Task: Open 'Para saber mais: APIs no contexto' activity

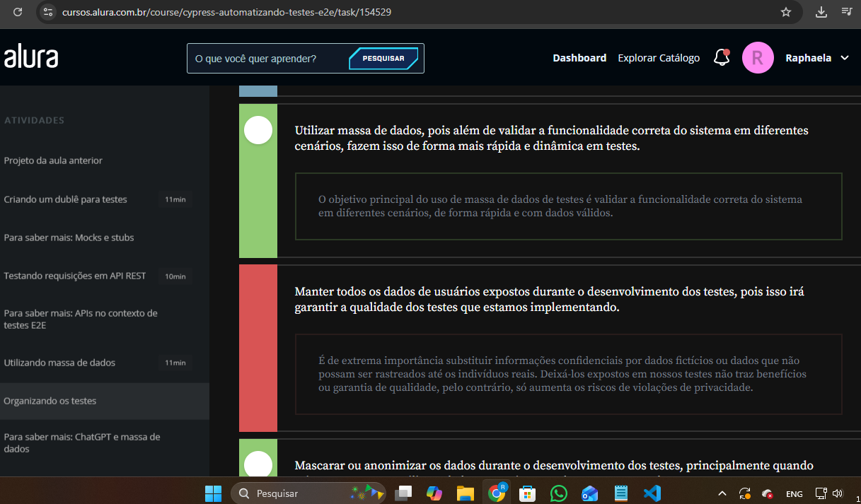Action: pyautogui.click(x=81, y=319)
